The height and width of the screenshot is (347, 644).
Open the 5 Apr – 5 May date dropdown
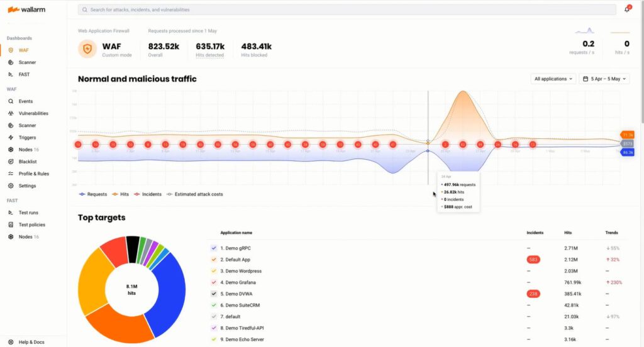coord(604,79)
